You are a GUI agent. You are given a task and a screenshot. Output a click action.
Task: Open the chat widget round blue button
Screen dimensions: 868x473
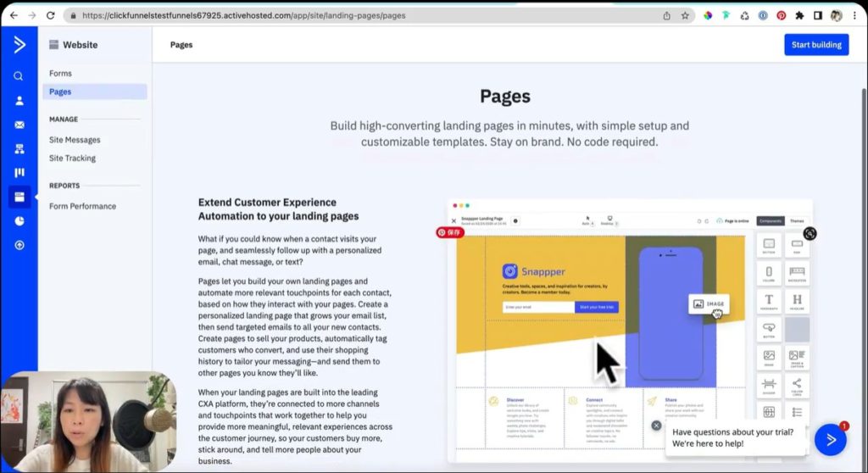coord(830,439)
